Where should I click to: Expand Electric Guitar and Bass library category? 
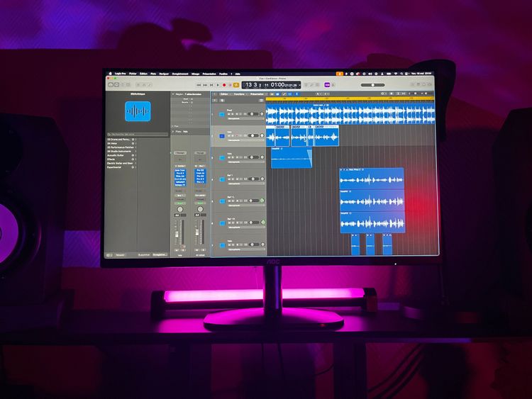click(135, 163)
